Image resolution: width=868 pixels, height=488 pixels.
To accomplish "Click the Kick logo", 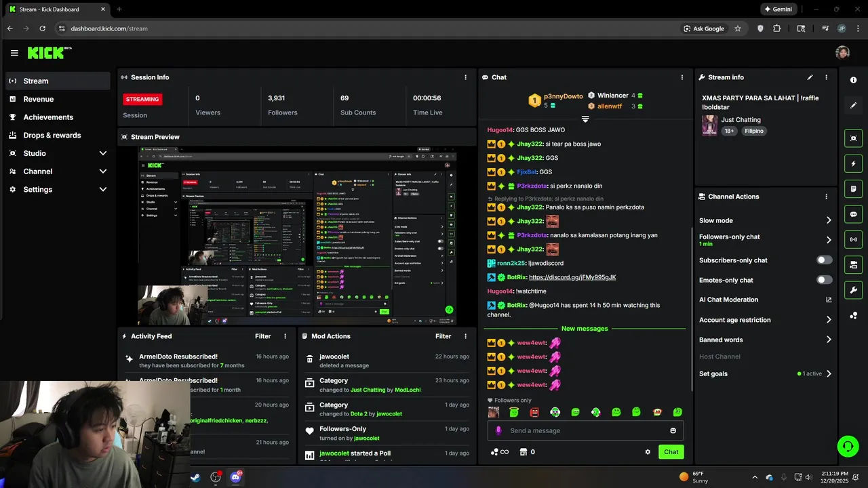I will [x=49, y=53].
